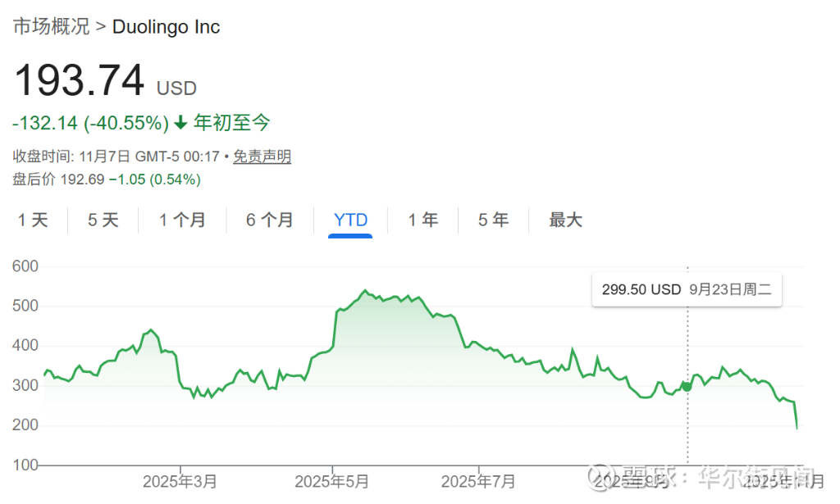
Task: Switch to the 1 天 range tab
Action: (34, 220)
